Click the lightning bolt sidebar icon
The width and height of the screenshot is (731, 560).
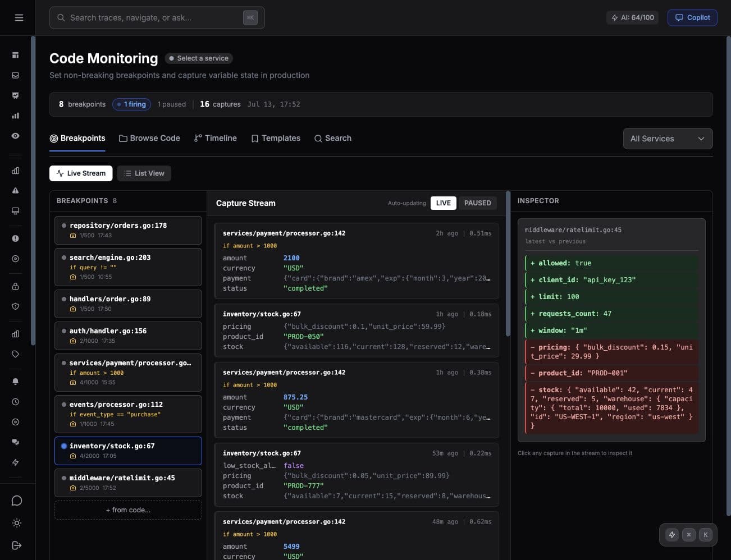click(x=15, y=462)
